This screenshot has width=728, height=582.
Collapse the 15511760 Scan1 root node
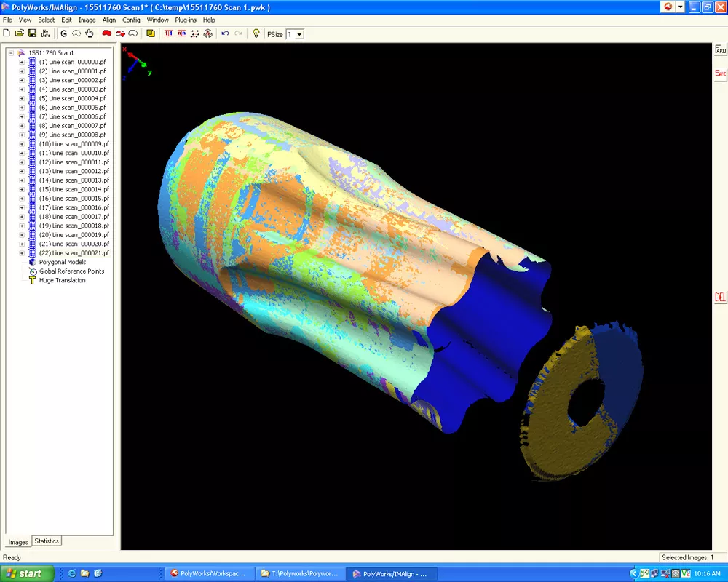pos(11,53)
